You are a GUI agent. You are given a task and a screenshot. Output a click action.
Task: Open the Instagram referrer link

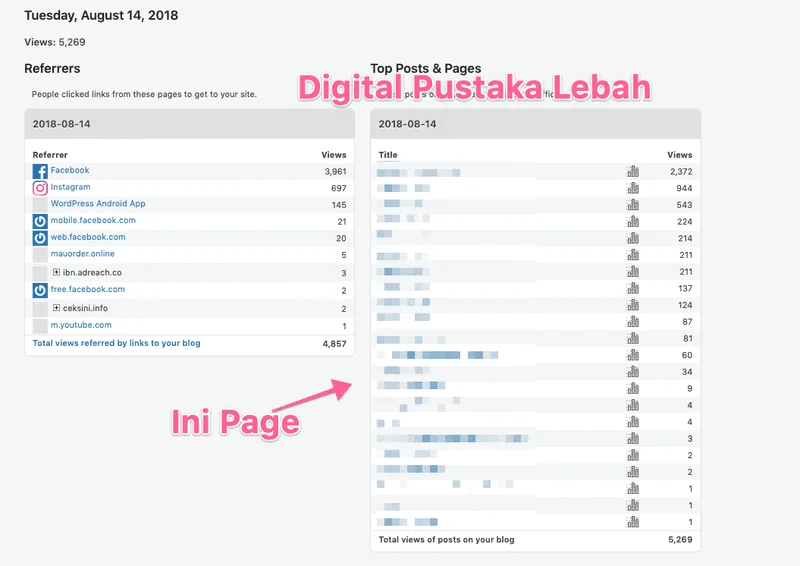coord(70,187)
